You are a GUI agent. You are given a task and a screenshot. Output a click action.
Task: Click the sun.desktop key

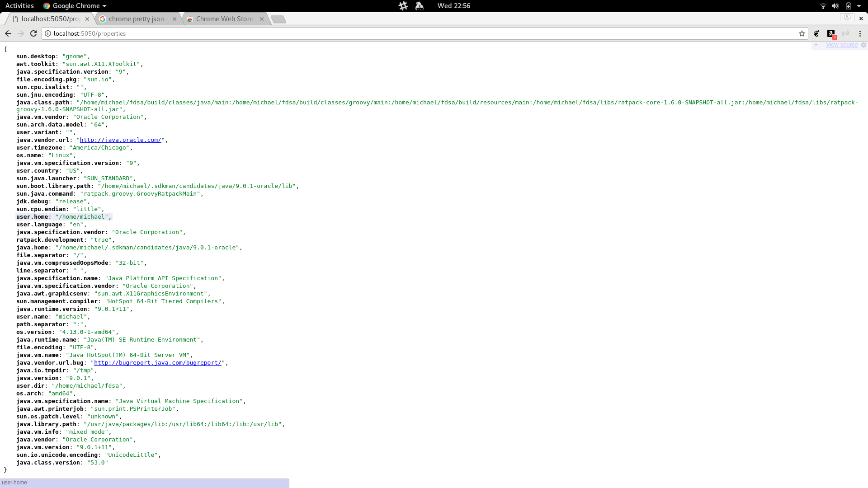click(x=36, y=56)
